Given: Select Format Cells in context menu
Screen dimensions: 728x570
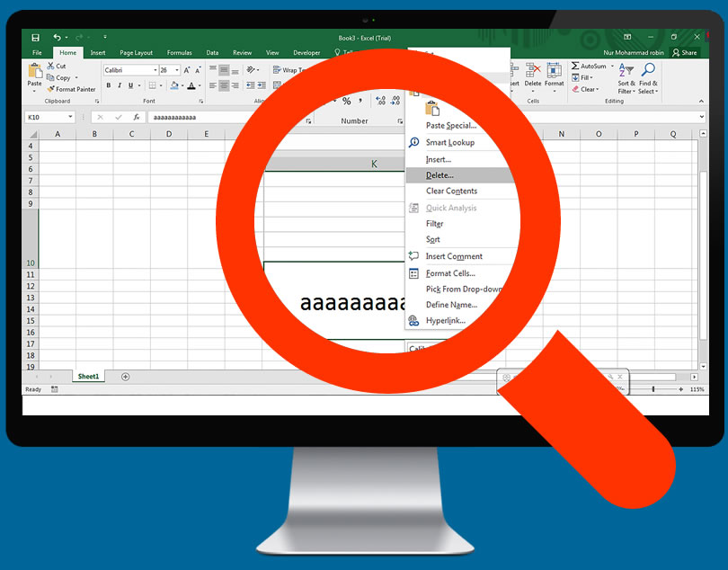Looking at the screenshot, I should 450,273.
